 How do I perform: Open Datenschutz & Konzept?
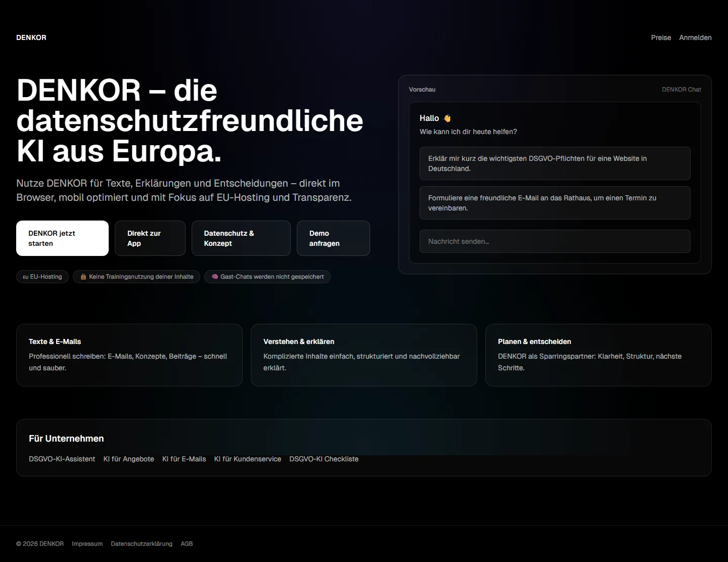tap(241, 238)
